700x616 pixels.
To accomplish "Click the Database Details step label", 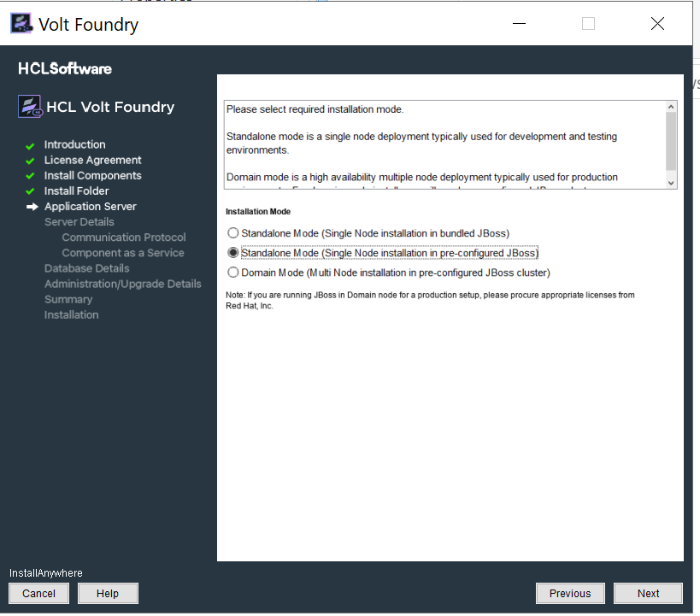I will tap(86, 268).
